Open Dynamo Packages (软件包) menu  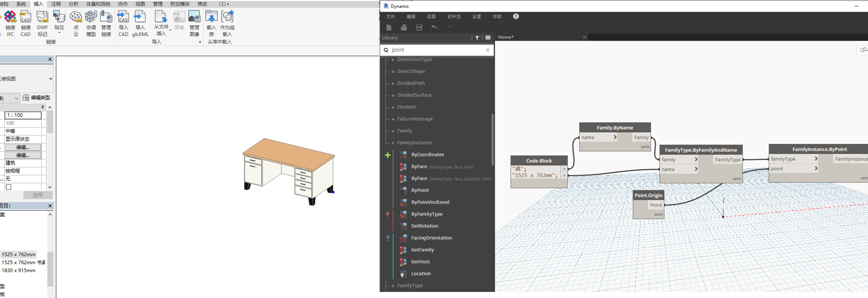pyautogui.click(x=454, y=16)
